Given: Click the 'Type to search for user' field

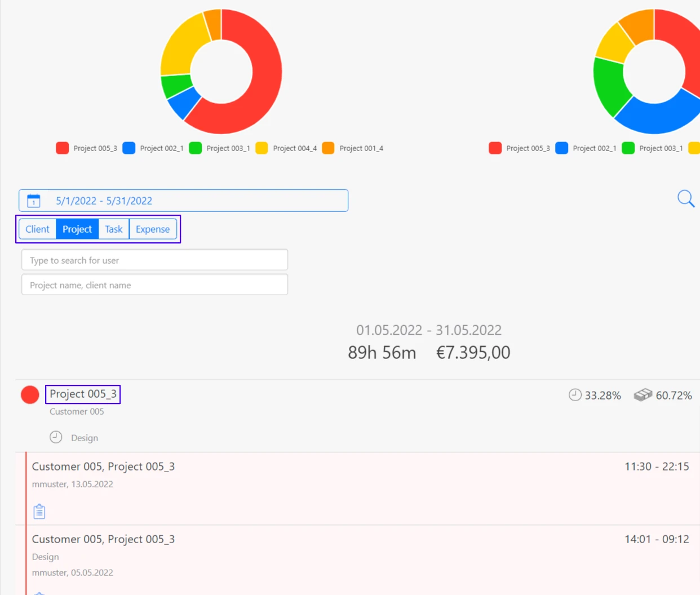Looking at the screenshot, I should pyautogui.click(x=154, y=260).
